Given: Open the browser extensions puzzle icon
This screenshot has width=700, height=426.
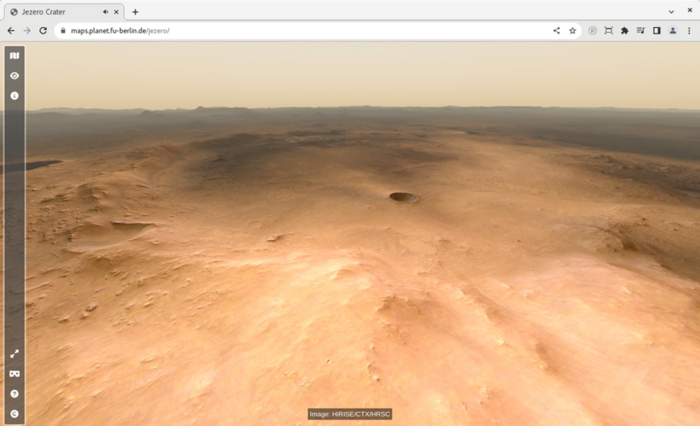Looking at the screenshot, I should point(625,31).
